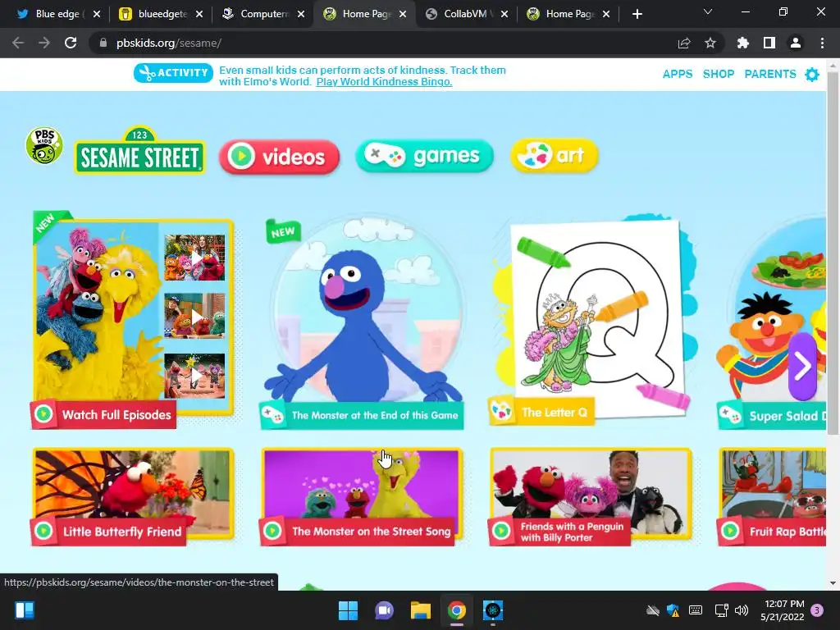Screen dimensions: 840x630
Task: Click gamepad icon on Monster at the End label
Action: 272,415
